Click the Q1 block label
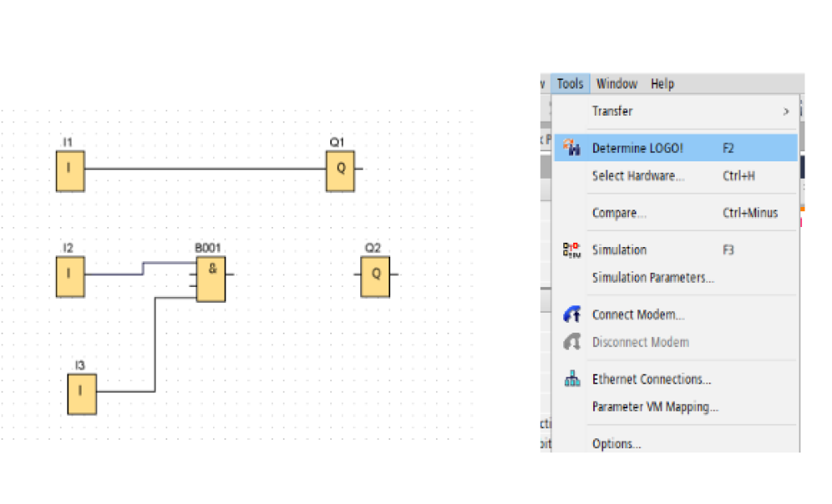832x504 pixels. click(x=337, y=141)
